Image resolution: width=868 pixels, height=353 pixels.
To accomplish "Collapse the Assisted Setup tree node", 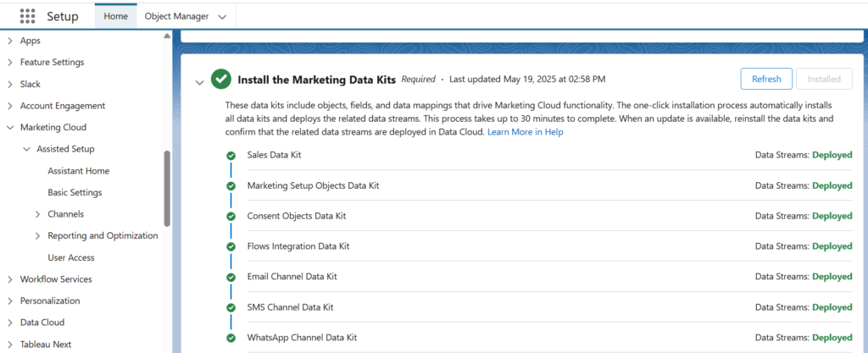I will (26, 149).
